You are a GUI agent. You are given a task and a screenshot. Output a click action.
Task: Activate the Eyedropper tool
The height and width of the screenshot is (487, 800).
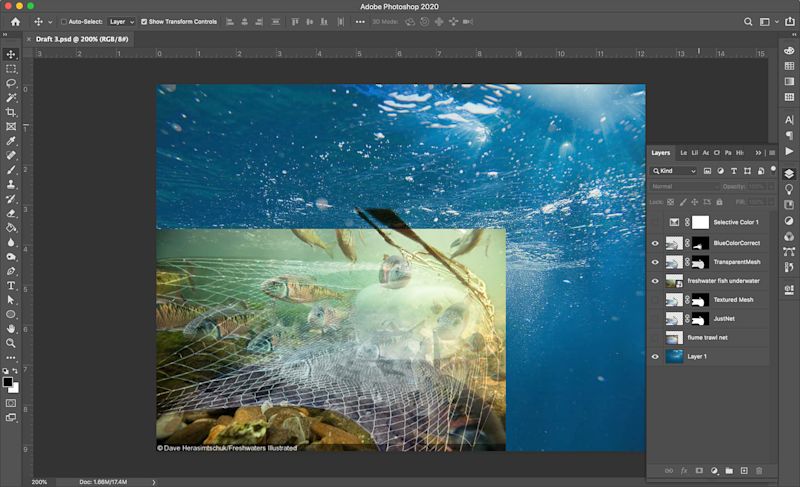[11, 141]
